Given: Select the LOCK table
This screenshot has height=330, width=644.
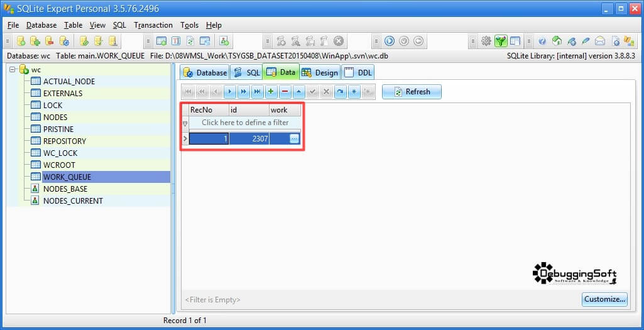Looking at the screenshot, I should 53,105.
